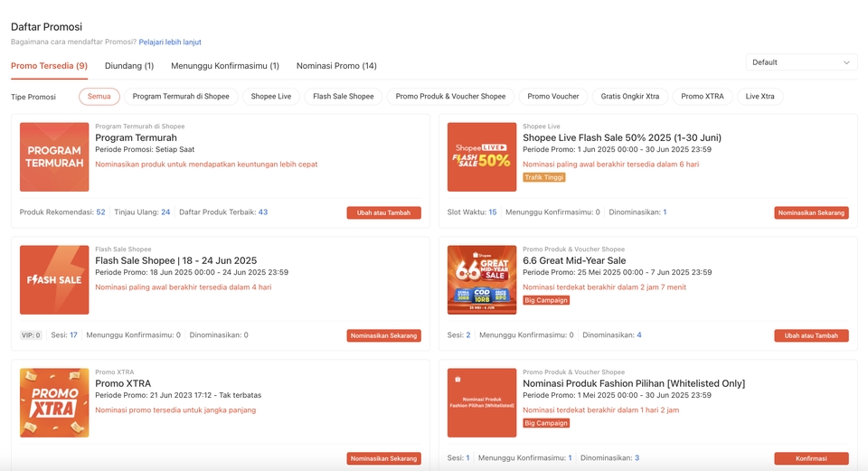Click Nominasikan Sekarang for Shopee Live Flash Sale
868x471 pixels.
coord(811,212)
